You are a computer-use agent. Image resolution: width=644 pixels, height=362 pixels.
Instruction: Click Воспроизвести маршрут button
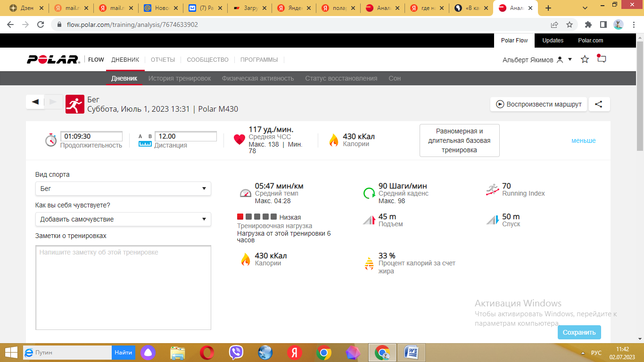point(538,104)
